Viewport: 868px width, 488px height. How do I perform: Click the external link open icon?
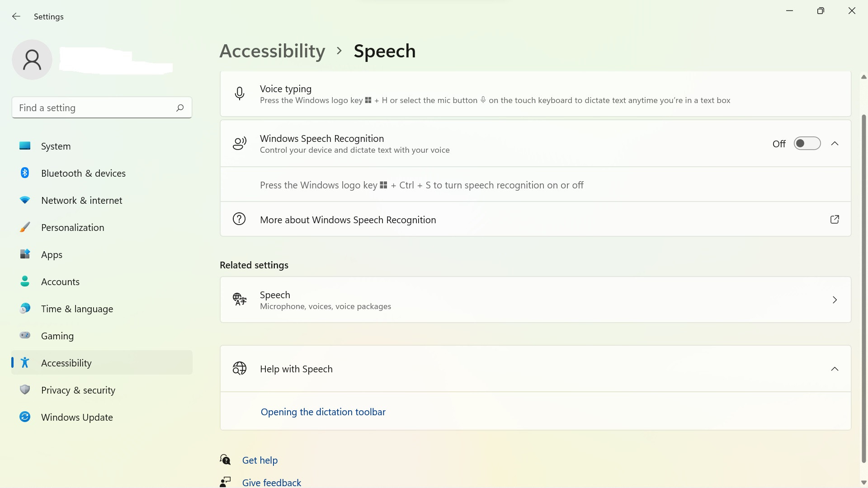point(835,220)
